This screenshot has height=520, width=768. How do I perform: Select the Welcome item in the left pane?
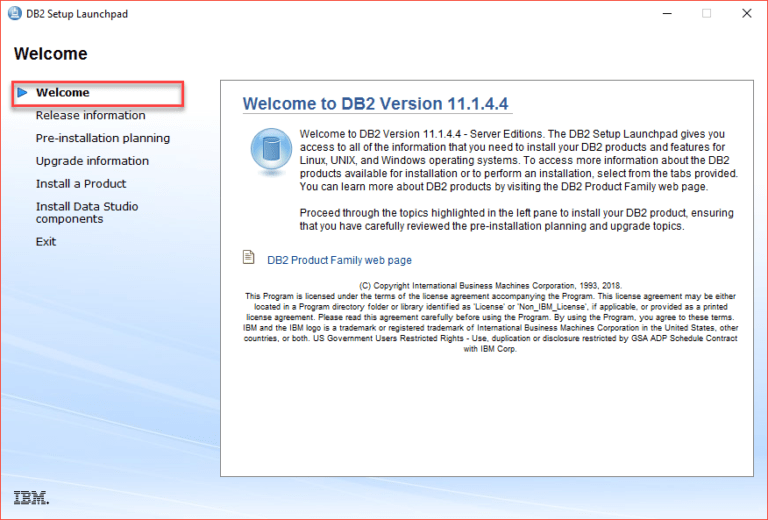point(63,93)
